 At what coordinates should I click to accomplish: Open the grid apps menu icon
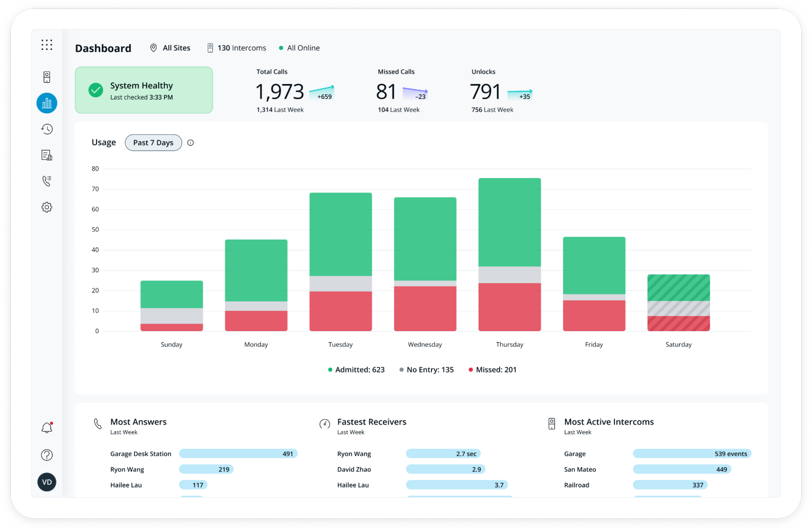click(x=47, y=45)
